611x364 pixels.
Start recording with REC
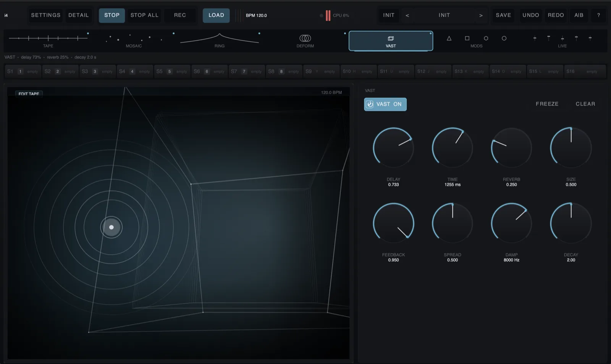tap(180, 15)
